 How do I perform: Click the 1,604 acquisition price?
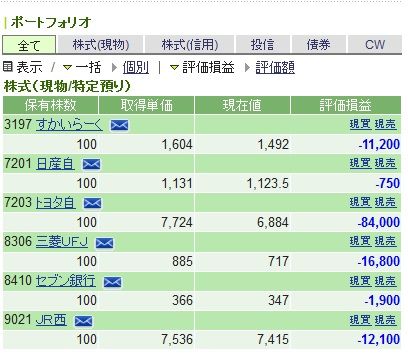coord(177,144)
